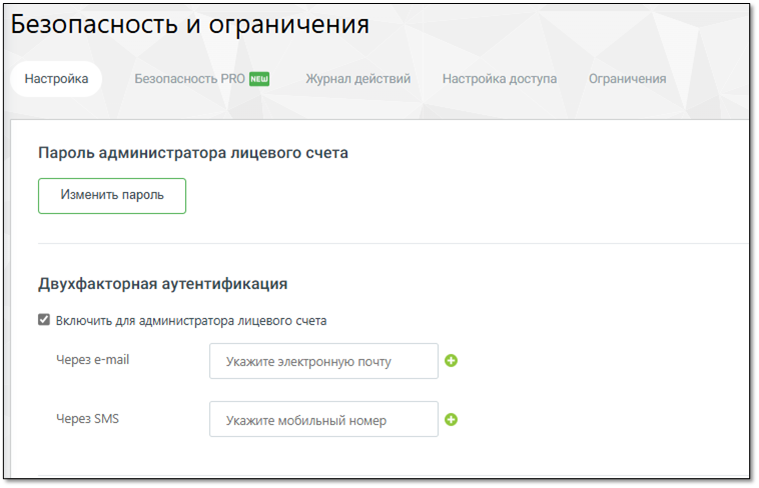Add the e-mail address with plus icon

click(451, 361)
